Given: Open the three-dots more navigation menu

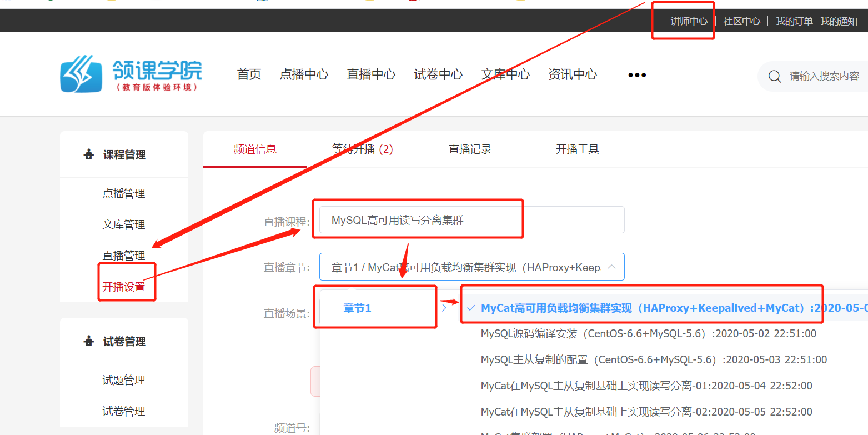Looking at the screenshot, I should (637, 75).
